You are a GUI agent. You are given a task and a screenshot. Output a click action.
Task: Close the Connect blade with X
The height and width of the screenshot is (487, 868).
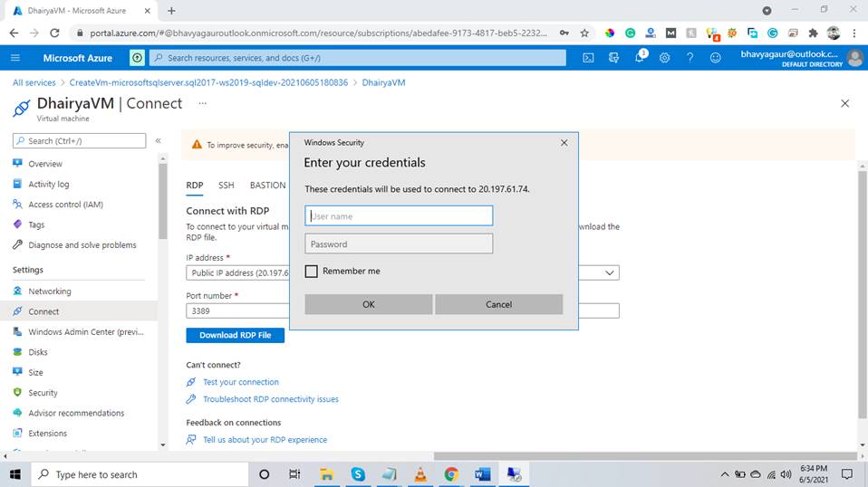click(x=844, y=103)
